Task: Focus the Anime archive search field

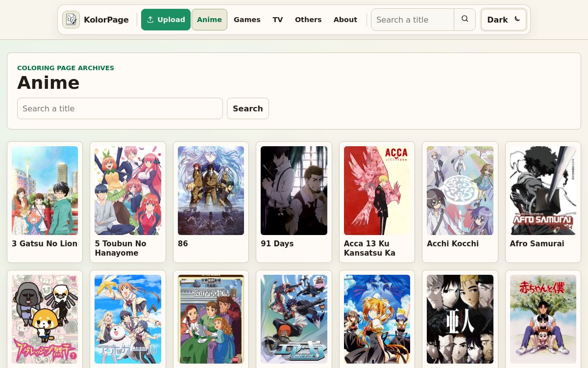Action: click(120, 108)
